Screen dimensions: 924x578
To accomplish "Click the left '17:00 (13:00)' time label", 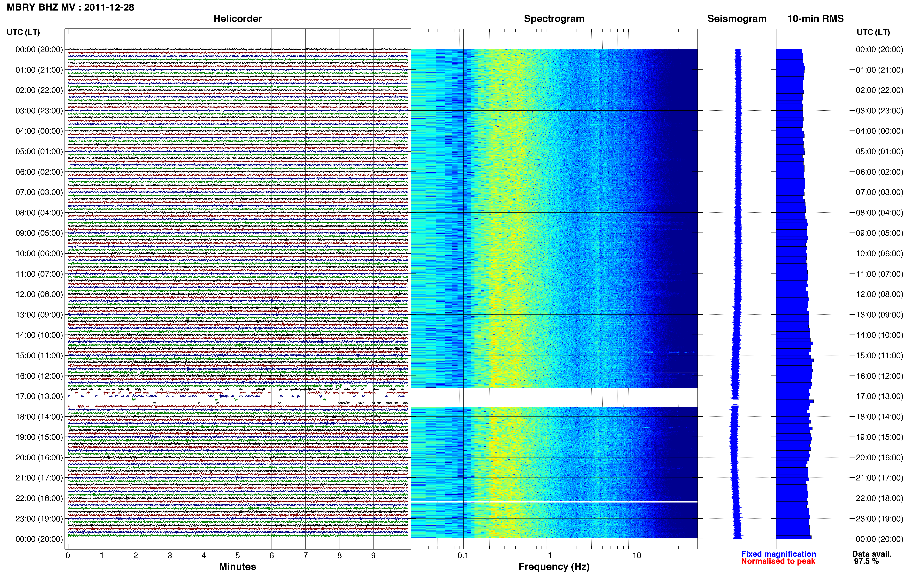I will (x=39, y=396).
